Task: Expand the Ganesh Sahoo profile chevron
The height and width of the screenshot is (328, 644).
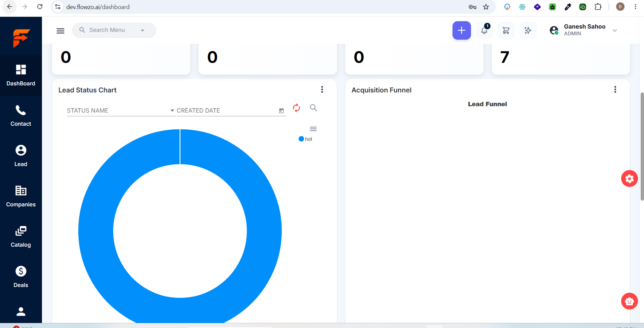Action: pyautogui.click(x=615, y=30)
